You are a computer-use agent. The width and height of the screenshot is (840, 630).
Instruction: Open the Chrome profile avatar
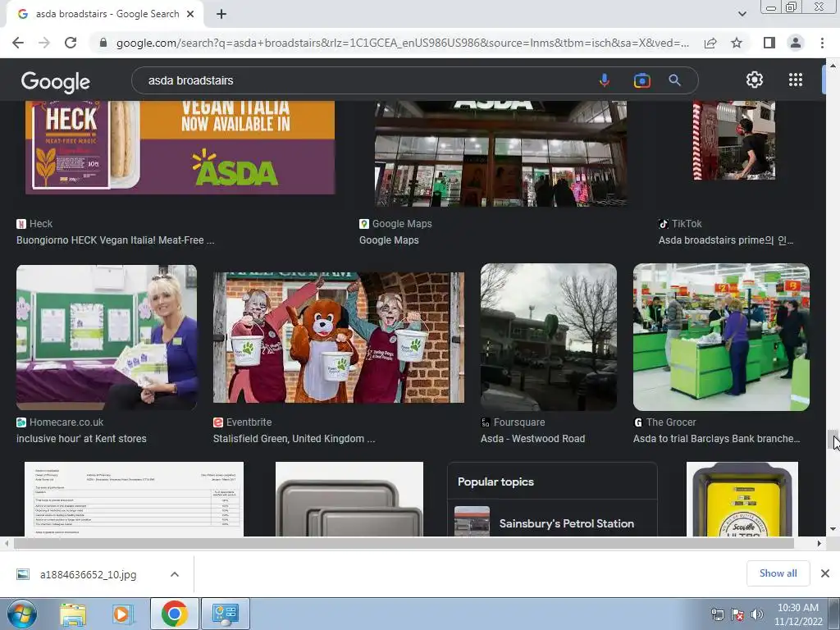point(796,43)
